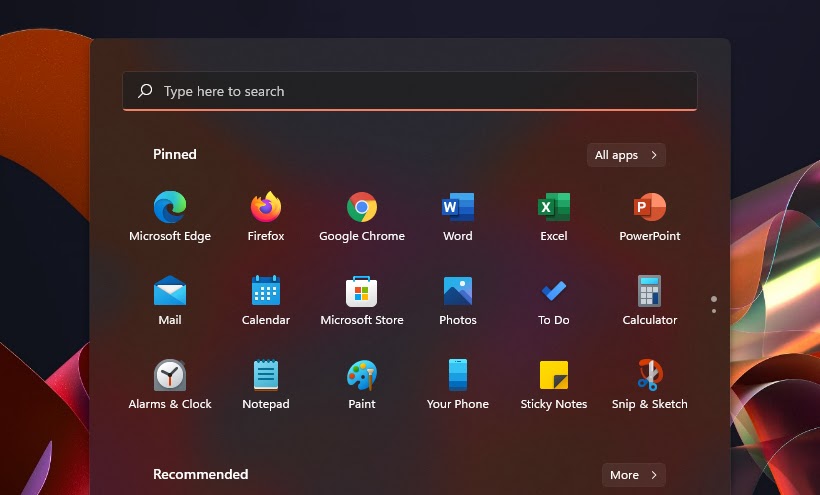Screen dimensions: 820x495
Task: Open Sticky Notes
Action: pyautogui.click(x=554, y=375)
